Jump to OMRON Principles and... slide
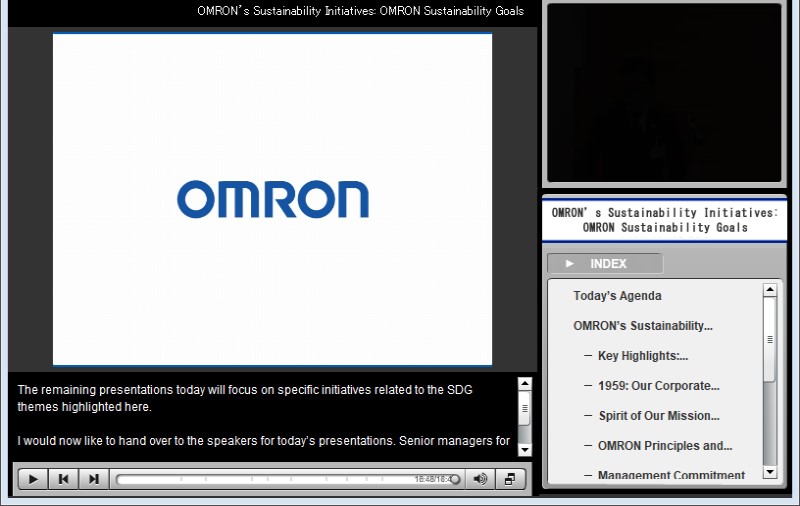The image size is (800, 506). pos(665,446)
